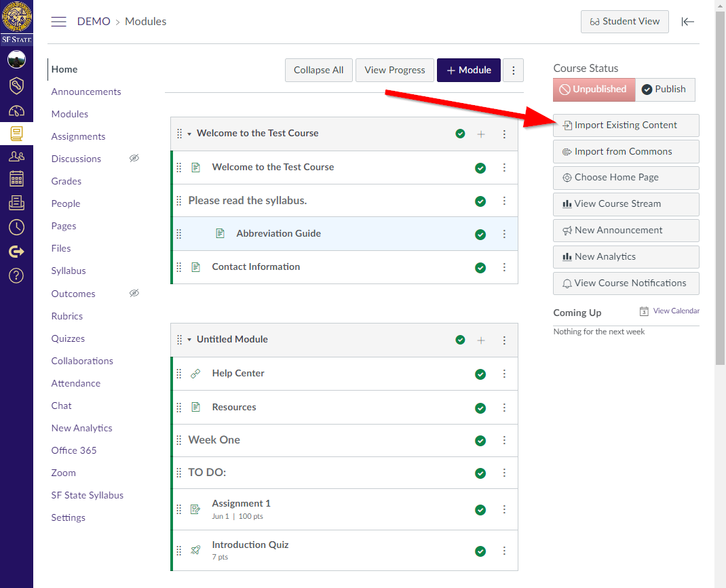
Task: Toggle publish status of Untitled Module
Action: pos(461,340)
